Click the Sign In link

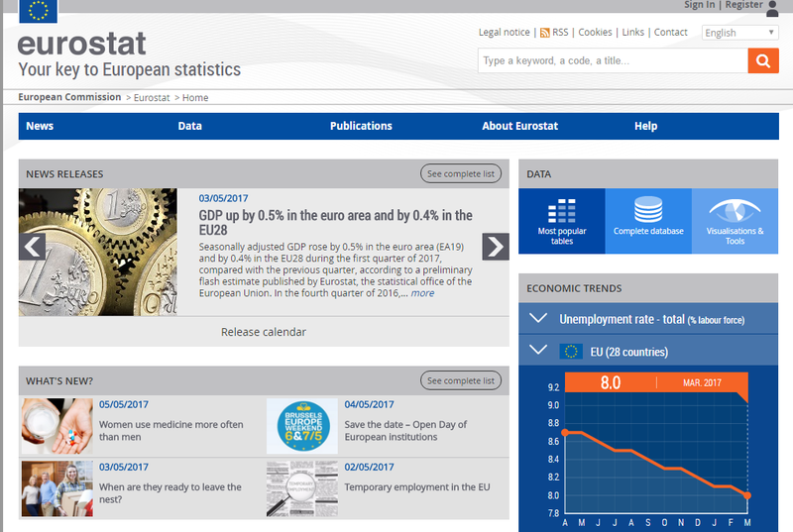(700, 5)
